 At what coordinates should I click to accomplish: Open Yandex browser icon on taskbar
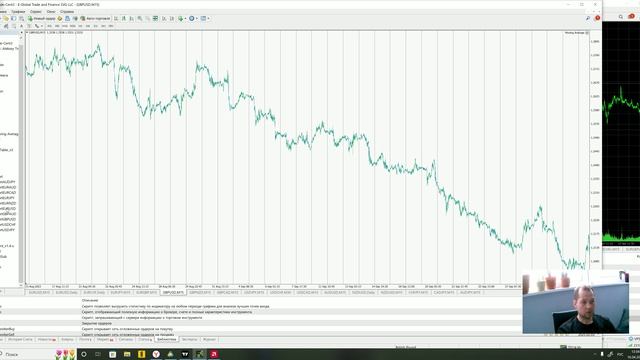[x=156, y=354]
